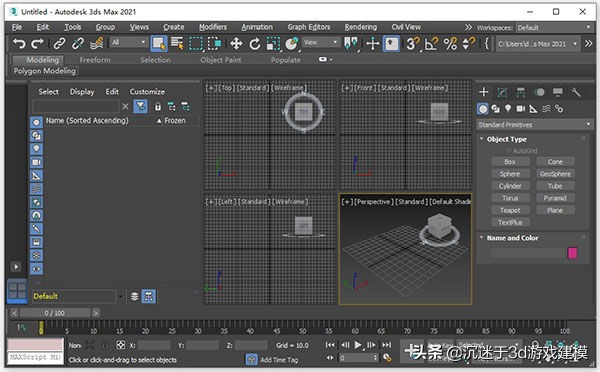Open the selection filter All dropdown
The width and height of the screenshot is (600, 372).
pos(129,42)
